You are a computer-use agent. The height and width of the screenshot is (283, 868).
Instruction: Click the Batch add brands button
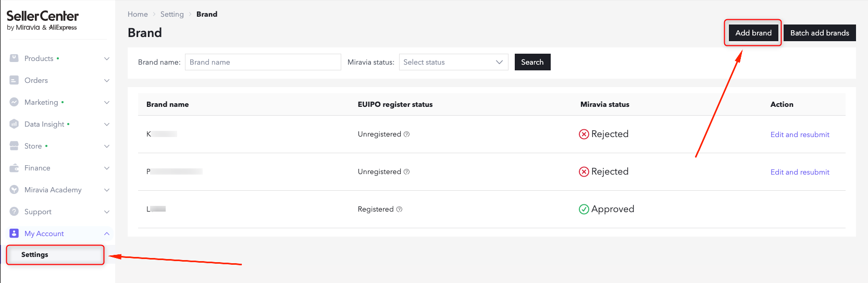click(x=819, y=33)
